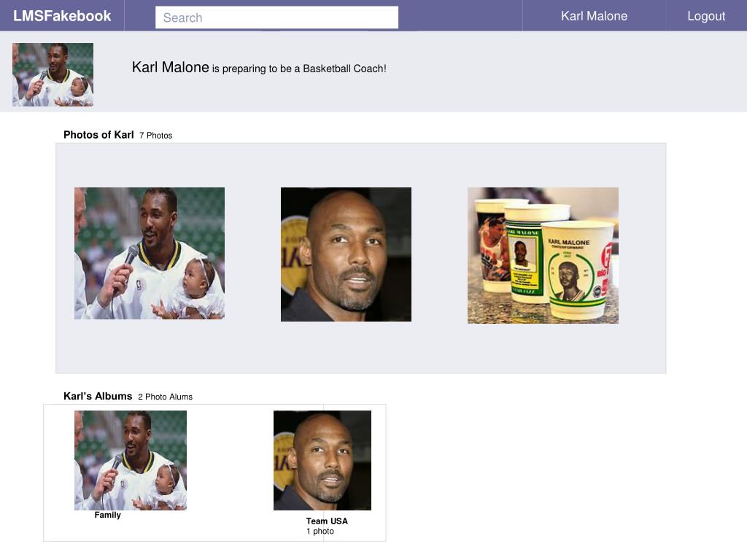This screenshot has width=747, height=560.
Task: Click the Logout link
Action: pyautogui.click(x=706, y=16)
